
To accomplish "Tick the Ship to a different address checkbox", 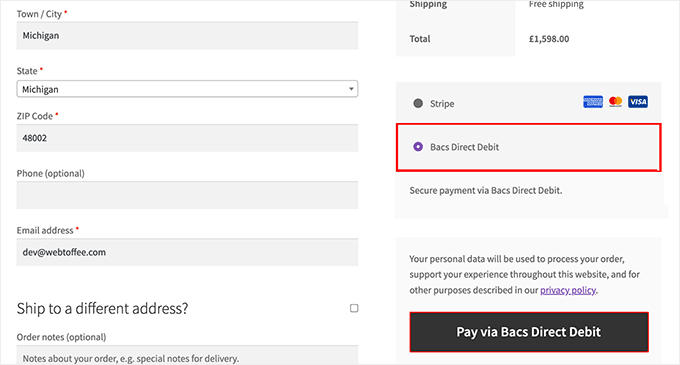I will coord(354,308).
